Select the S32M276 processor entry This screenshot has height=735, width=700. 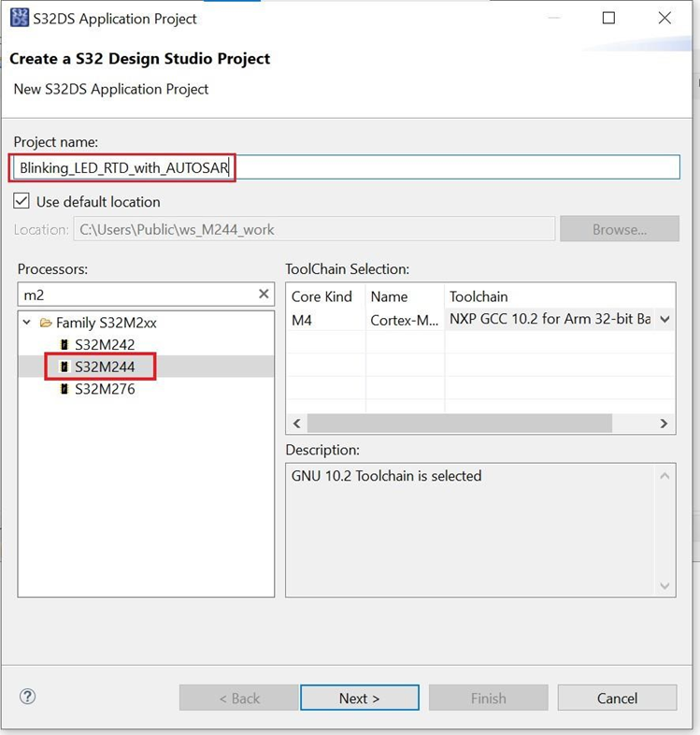click(x=105, y=389)
